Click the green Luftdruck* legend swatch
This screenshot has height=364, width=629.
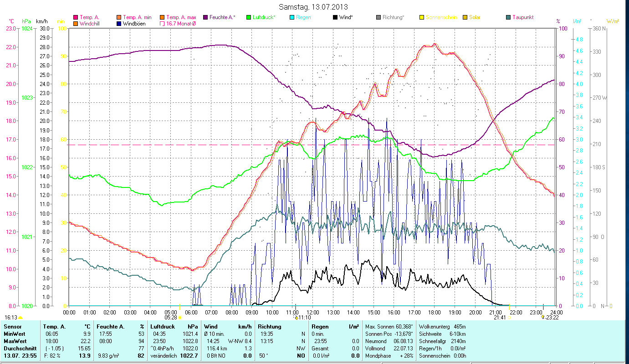249,18
